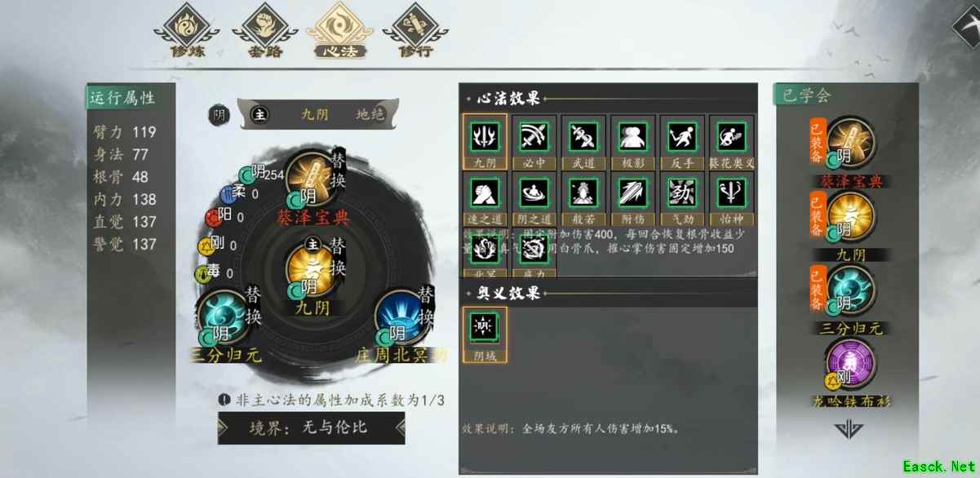Toggle the 主 main-skill marker

click(x=259, y=115)
